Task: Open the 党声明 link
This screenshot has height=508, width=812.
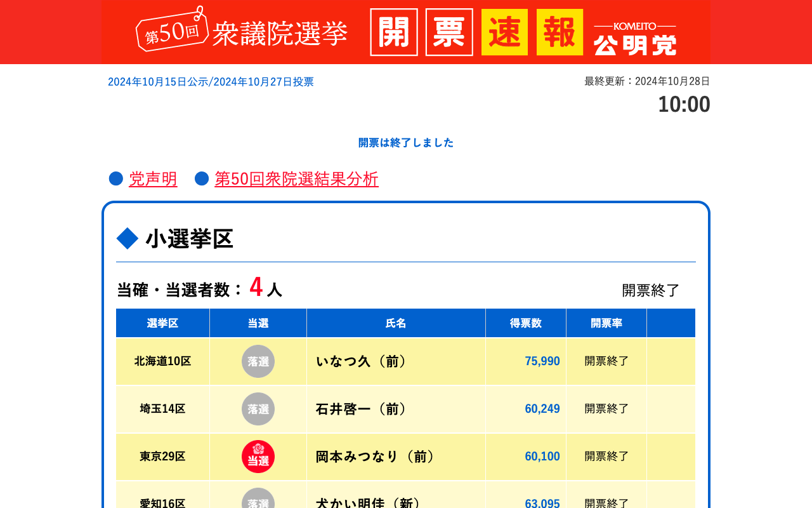Action: coord(153,179)
